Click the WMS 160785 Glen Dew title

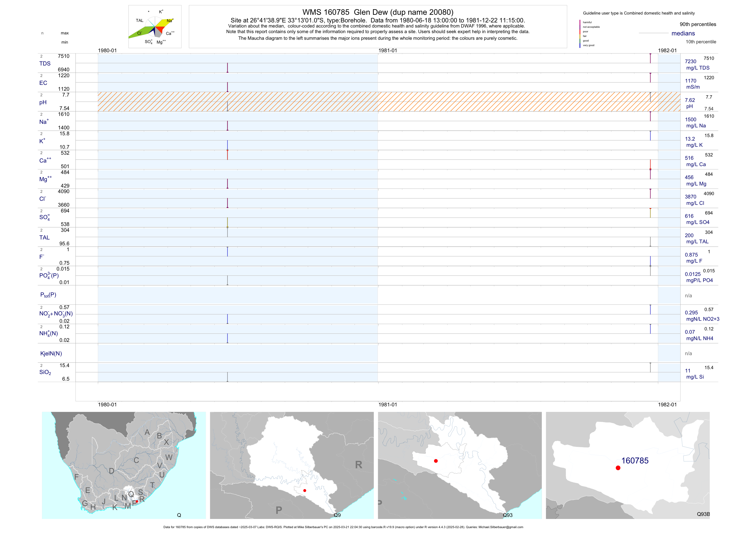click(x=378, y=12)
